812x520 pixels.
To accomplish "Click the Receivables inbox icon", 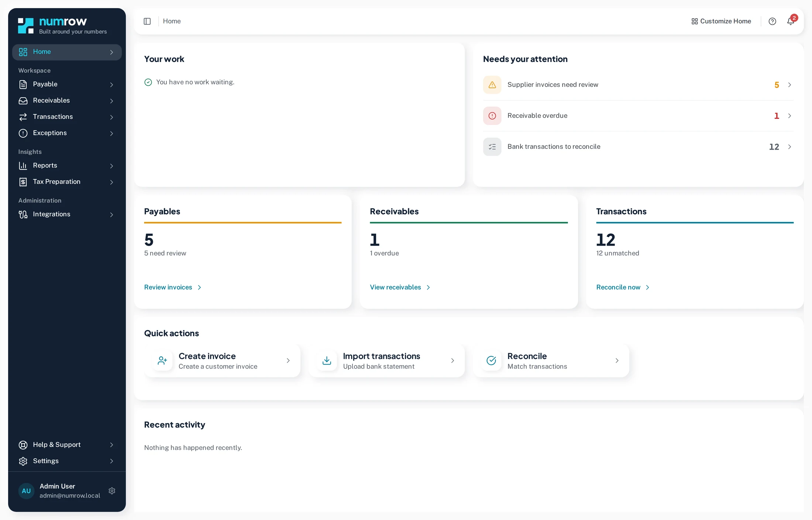I will pos(23,101).
